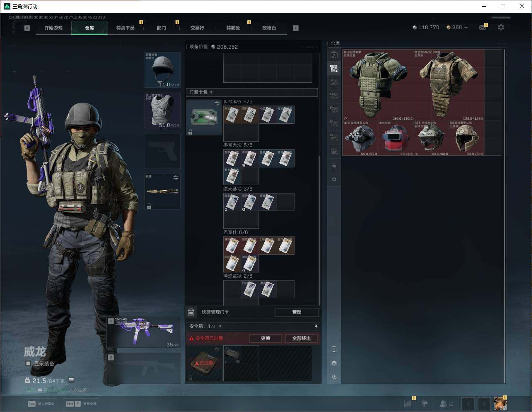Click the warehouse panel scrollbar
Viewport: 532px width, 412px height.
pyautogui.click(x=504, y=216)
